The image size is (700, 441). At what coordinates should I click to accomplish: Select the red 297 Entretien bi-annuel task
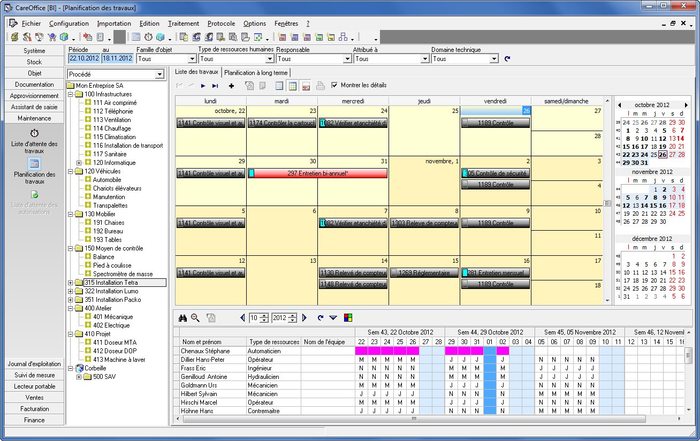point(317,173)
